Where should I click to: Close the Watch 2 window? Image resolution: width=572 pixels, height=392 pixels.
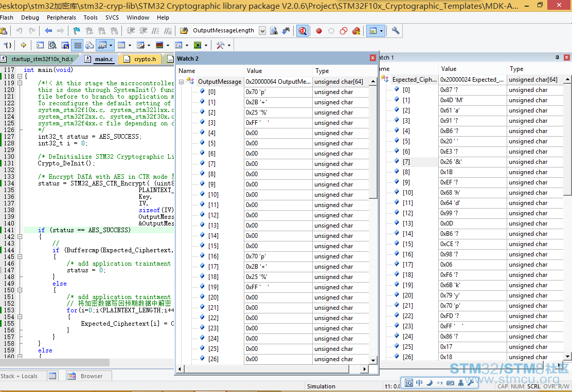372,58
